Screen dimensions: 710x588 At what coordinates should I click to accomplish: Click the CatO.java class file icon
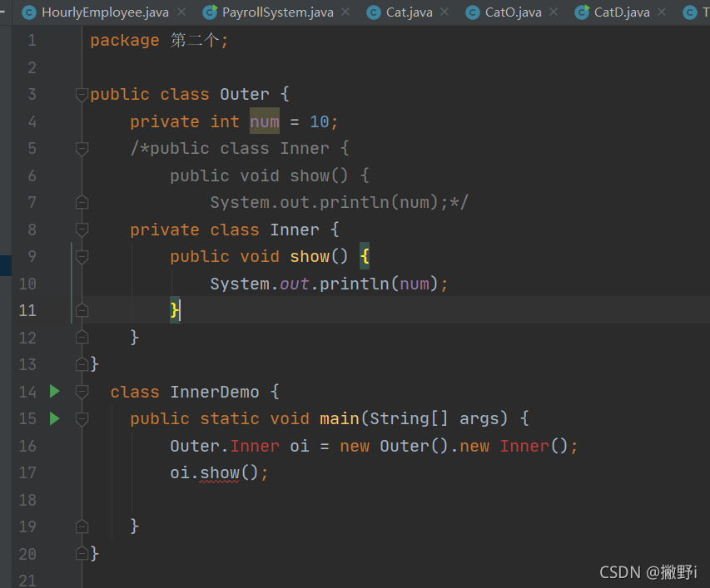[x=473, y=12]
